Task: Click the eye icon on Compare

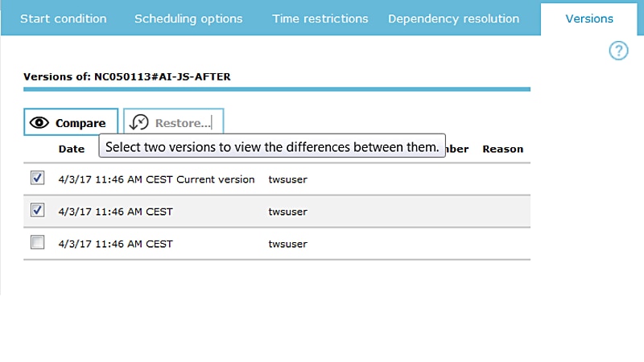Action: click(39, 123)
